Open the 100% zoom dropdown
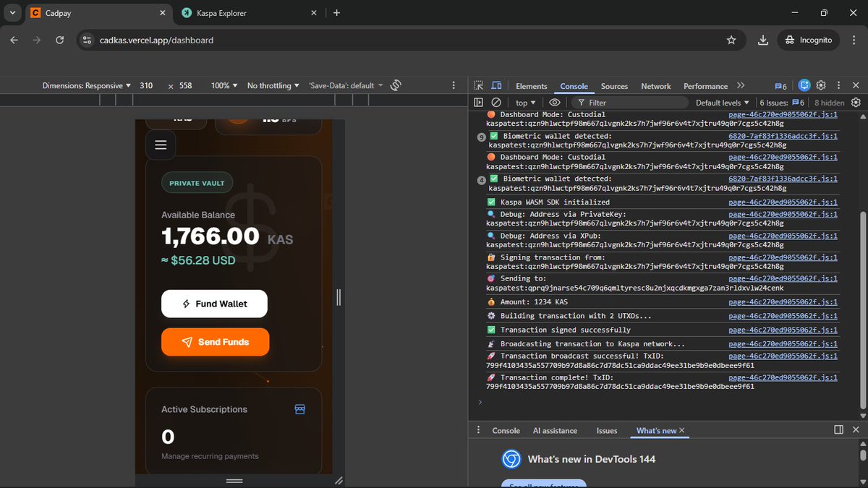 coord(224,85)
